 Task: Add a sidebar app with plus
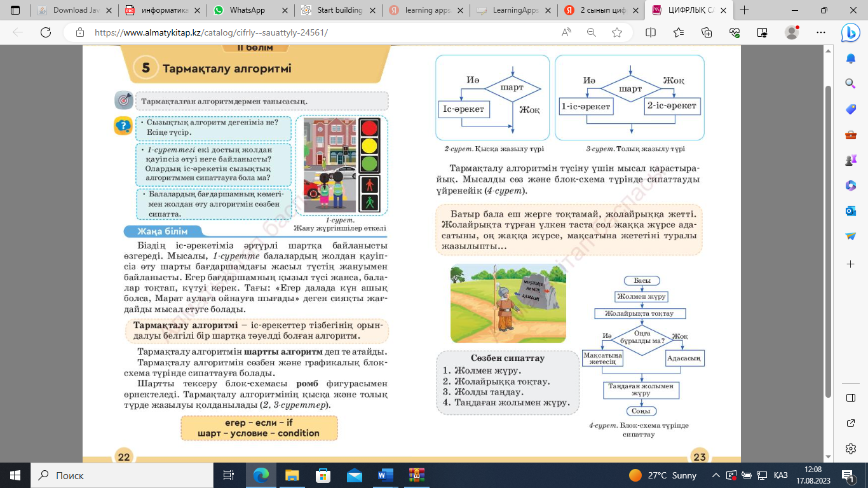(850, 263)
